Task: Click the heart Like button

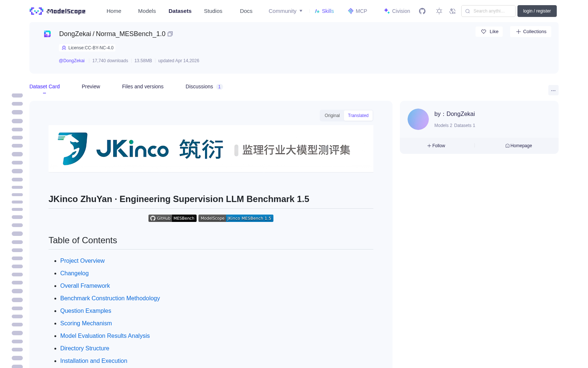Action: pyautogui.click(x=489, y=32)
